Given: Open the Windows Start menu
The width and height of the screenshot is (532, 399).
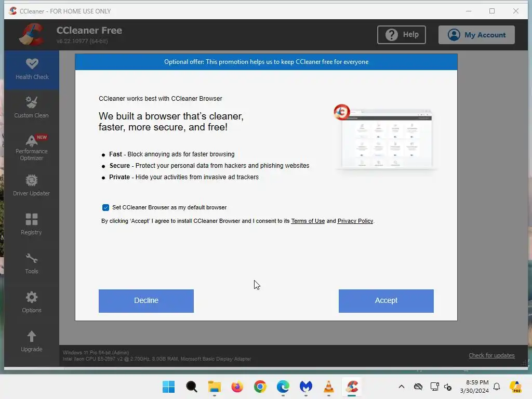Looking at the screenshot, I should [x=168, y=387].
